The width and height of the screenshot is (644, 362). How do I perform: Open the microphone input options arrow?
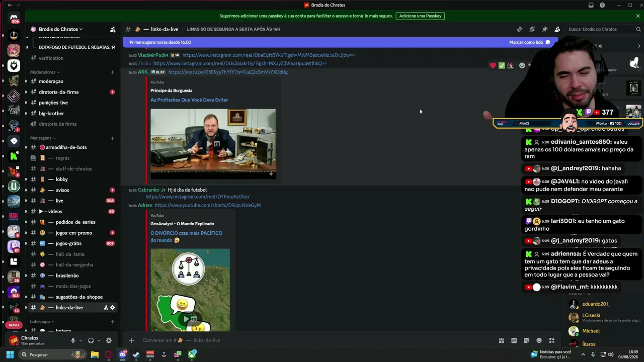(80, 340)
